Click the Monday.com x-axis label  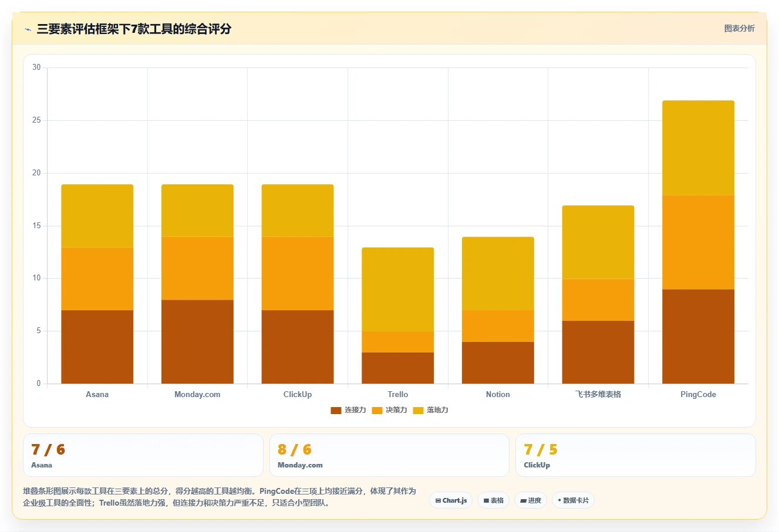point(197,394)
